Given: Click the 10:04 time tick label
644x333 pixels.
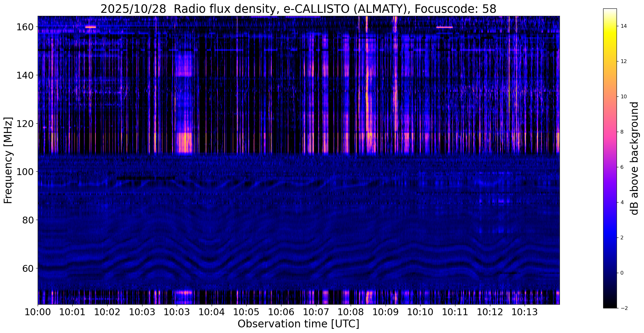Looking at the screenshot, I should point(212,312).
